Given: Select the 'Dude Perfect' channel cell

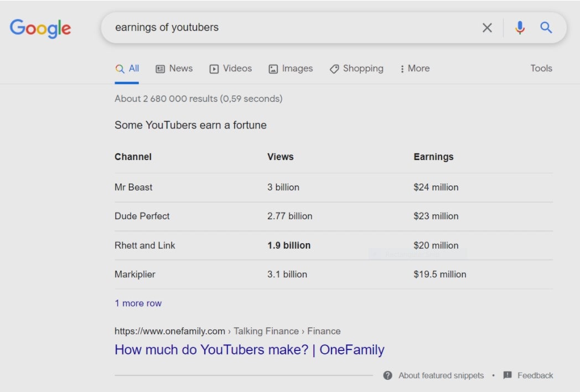Looking at the screenshot, I should coord(142,216).
